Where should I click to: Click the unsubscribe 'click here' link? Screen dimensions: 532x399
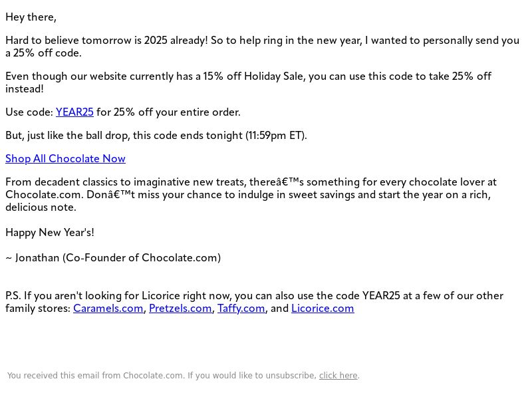coord(338,375)
